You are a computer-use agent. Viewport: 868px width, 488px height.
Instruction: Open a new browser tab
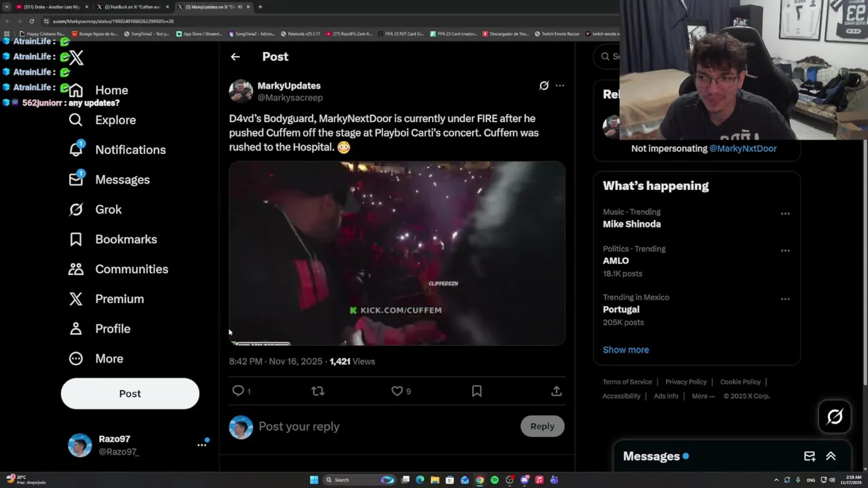260,7
